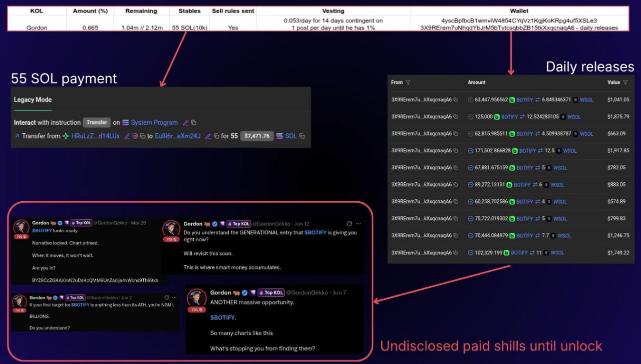Viewport: 641px width, 364px height.
Task: Click filter icon beside From column
Action: (408, 83)
